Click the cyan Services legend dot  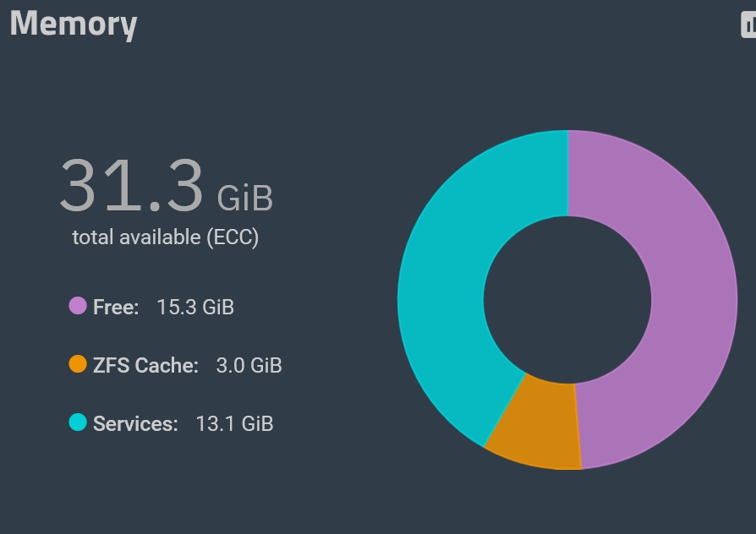coord(78,422)
